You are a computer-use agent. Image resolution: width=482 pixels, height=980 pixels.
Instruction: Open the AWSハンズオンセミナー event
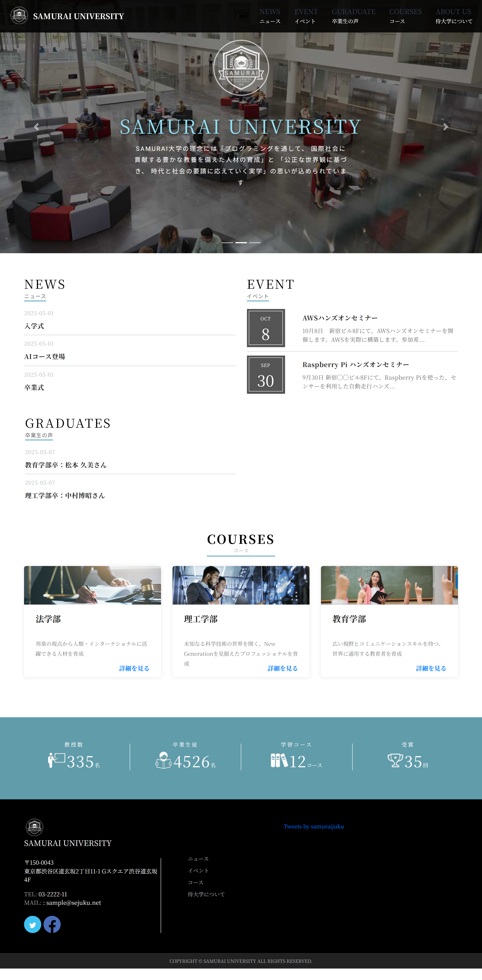tap(340, 318)
